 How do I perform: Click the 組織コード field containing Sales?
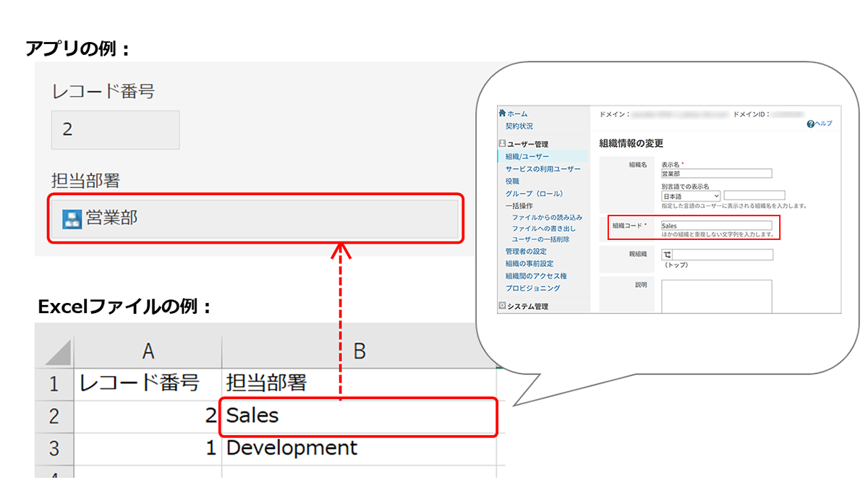pos(716,226)
